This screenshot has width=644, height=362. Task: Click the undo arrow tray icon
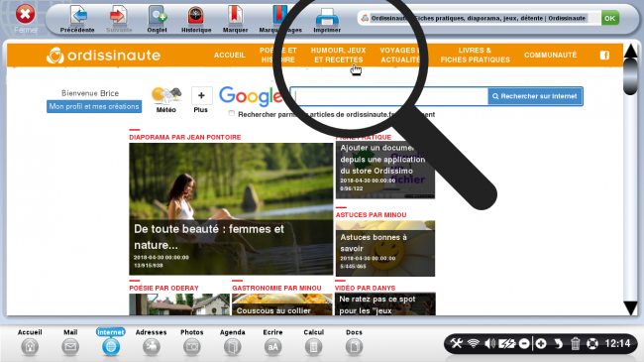point(558,343)
